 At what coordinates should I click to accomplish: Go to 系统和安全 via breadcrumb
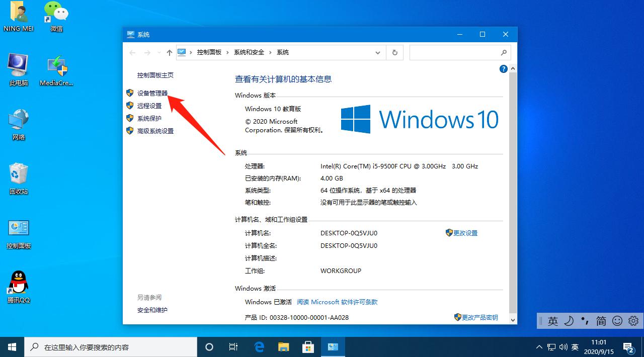point(249,52)
